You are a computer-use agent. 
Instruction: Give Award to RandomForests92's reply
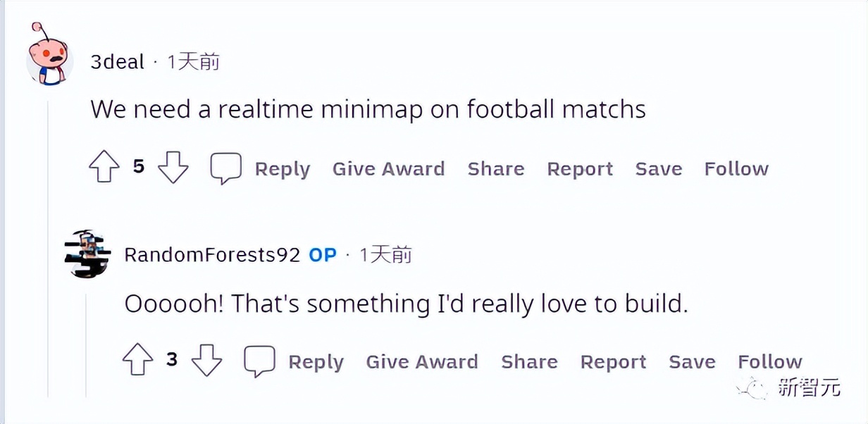[x=421, y=362]
